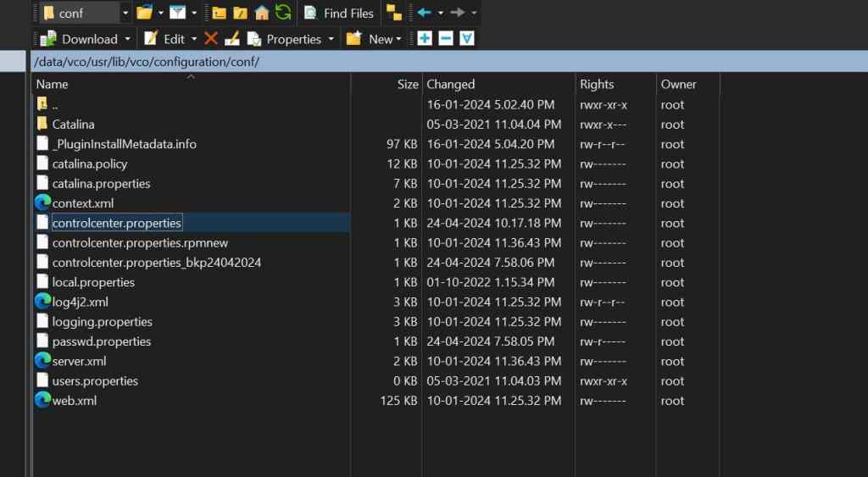Viewport: 868px width, 477px height.
Task: Sort files by Changed column header
Action: click(x=451, y=84)
